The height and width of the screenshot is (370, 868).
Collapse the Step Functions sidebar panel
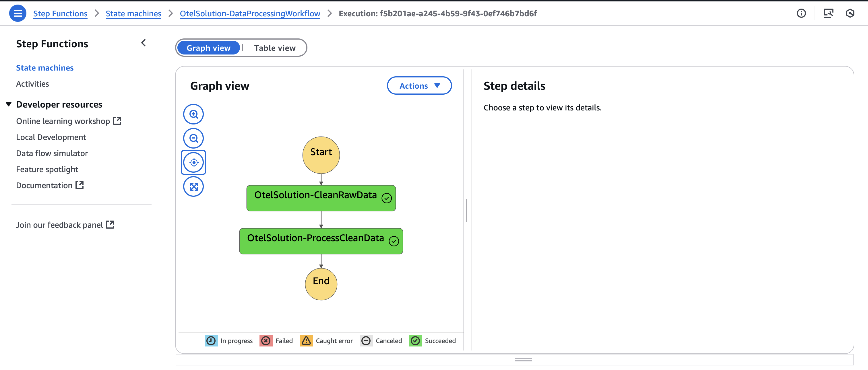point(144,43)
